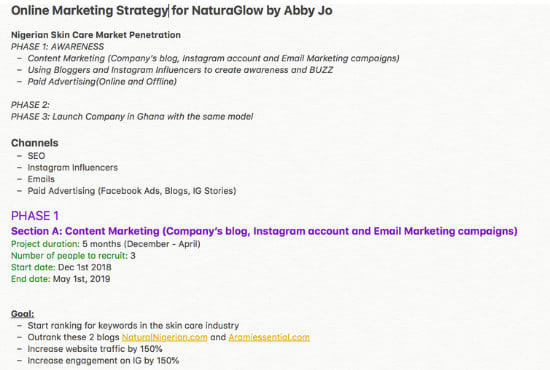Click the Paid Advertising(Online and Offline) bullet

pos(102,81)
